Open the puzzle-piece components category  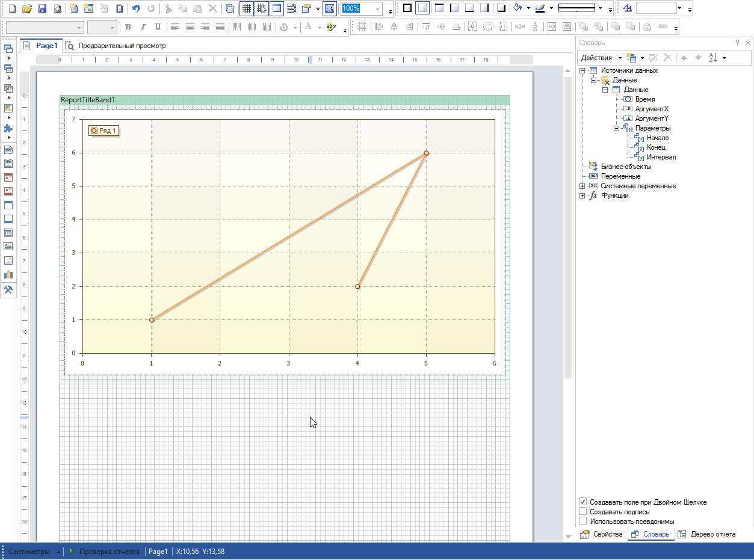(x=8, y=128)
